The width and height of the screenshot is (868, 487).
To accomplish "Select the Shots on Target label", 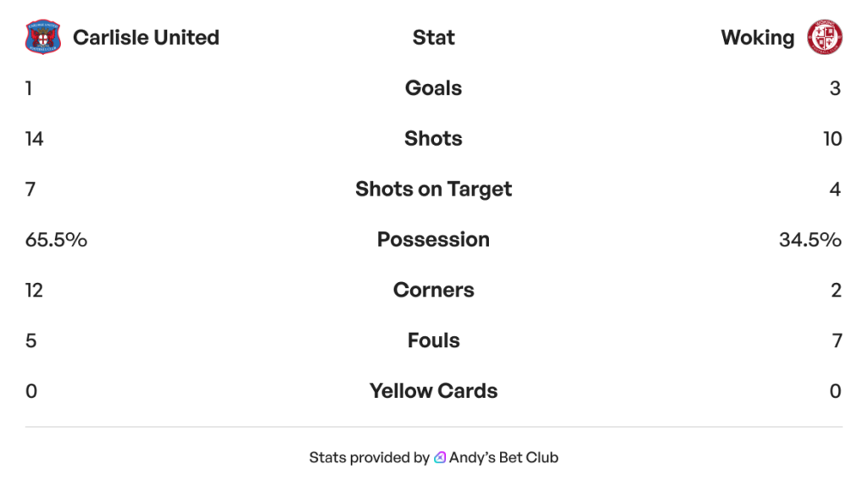I will (x=433, y=189).
